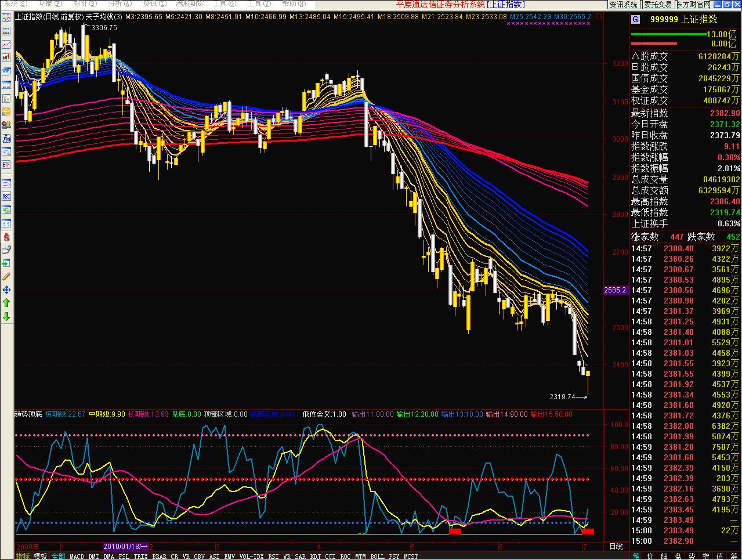Click the 委托交易 button
The image size is (742, 560).
point(657,4)
